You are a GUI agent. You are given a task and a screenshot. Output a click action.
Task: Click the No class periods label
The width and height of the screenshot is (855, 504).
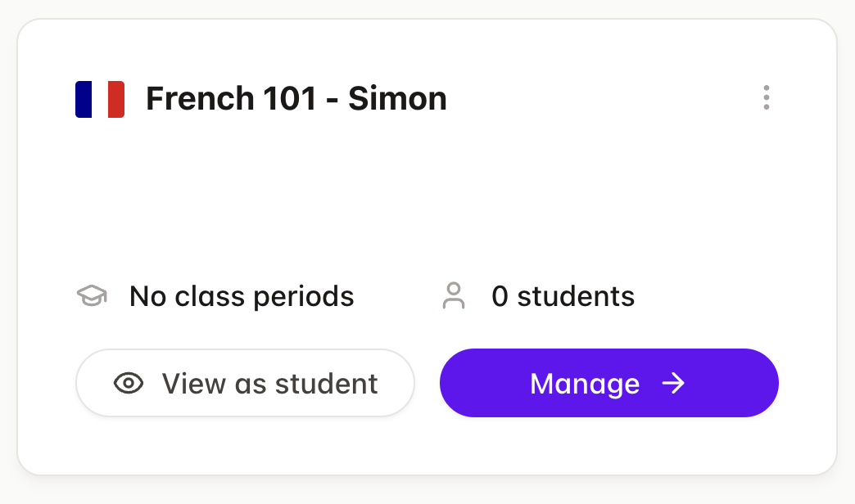[x=242, y=296]
